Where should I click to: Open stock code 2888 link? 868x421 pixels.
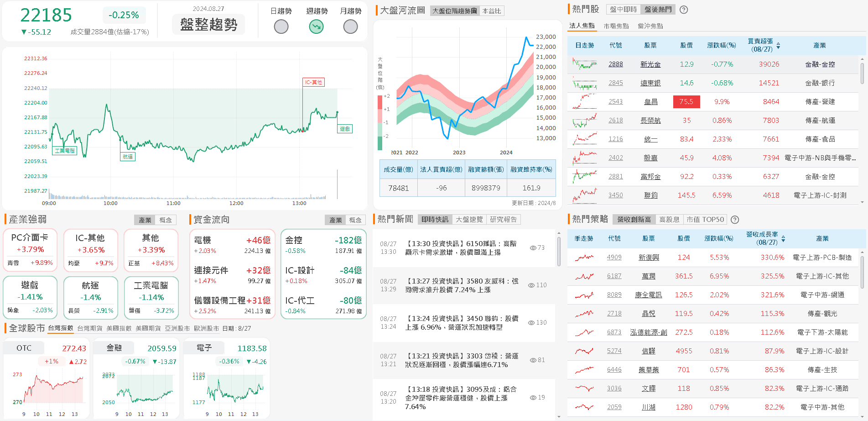tap(616, 64)
